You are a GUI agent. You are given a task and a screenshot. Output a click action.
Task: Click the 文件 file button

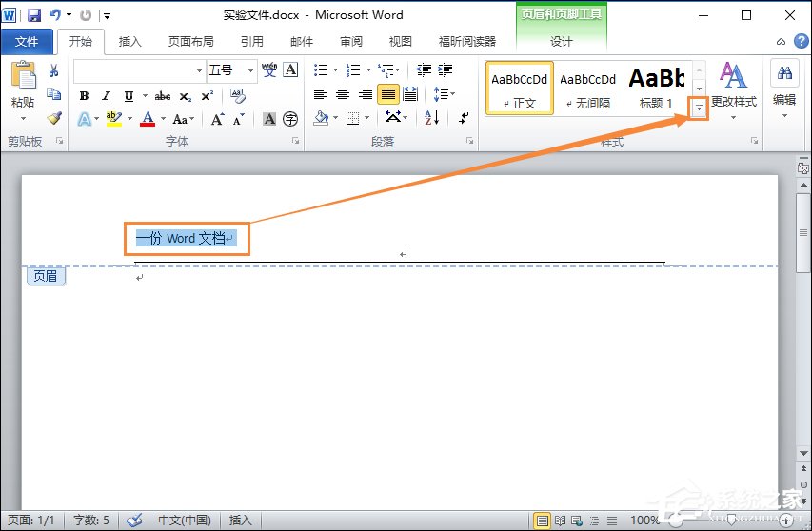27,42
